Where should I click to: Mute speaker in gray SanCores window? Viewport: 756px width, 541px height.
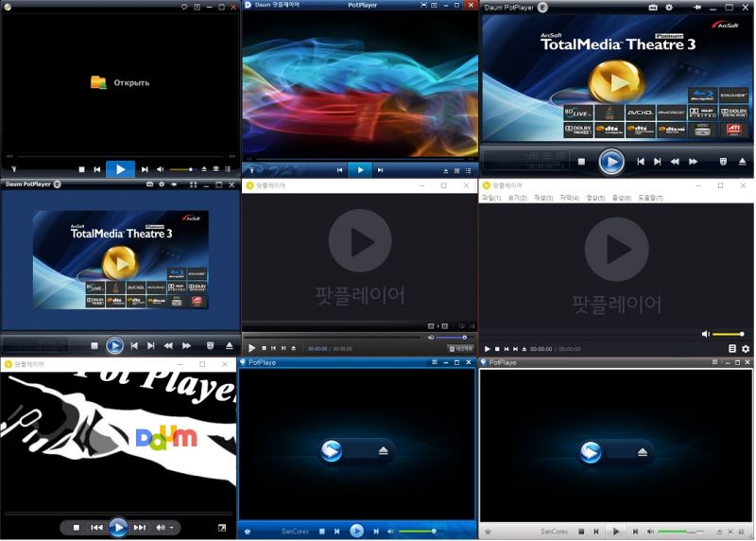coord(650,532)
